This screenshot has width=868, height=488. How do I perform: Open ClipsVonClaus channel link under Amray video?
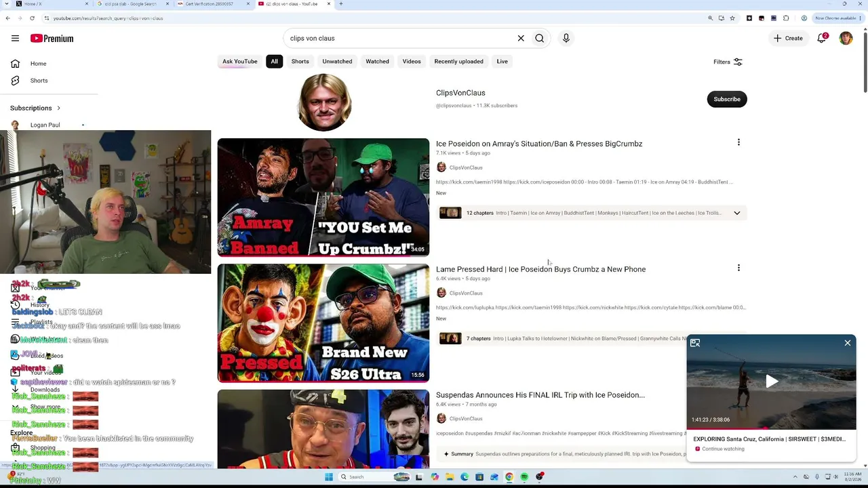point(466,167)
